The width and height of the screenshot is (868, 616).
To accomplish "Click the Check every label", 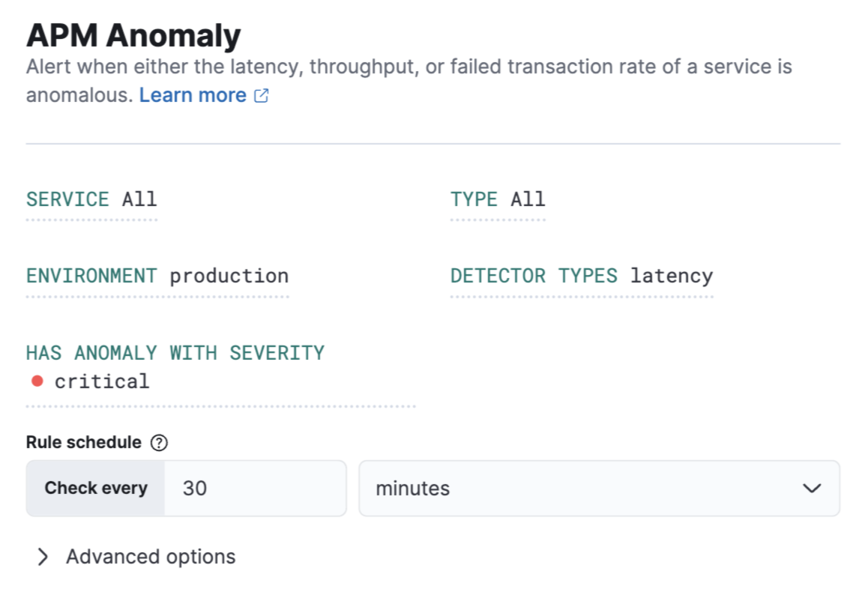I will 94,488.
